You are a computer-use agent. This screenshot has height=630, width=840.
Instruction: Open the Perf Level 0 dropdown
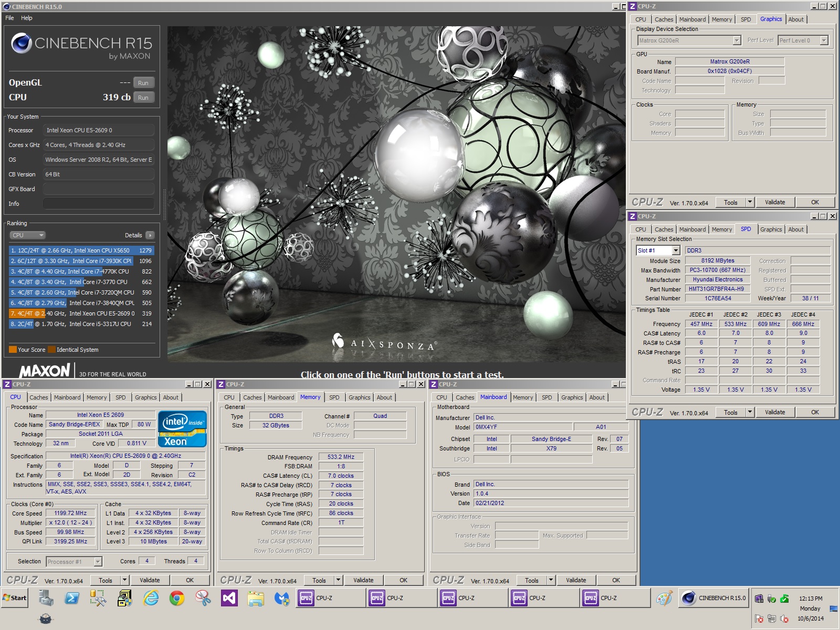(x=824, y=40)
